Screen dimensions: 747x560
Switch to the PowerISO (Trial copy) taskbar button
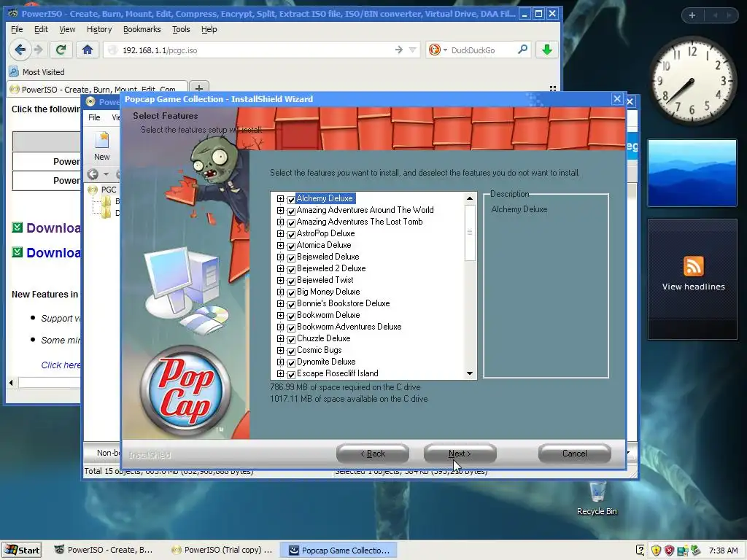222,550
